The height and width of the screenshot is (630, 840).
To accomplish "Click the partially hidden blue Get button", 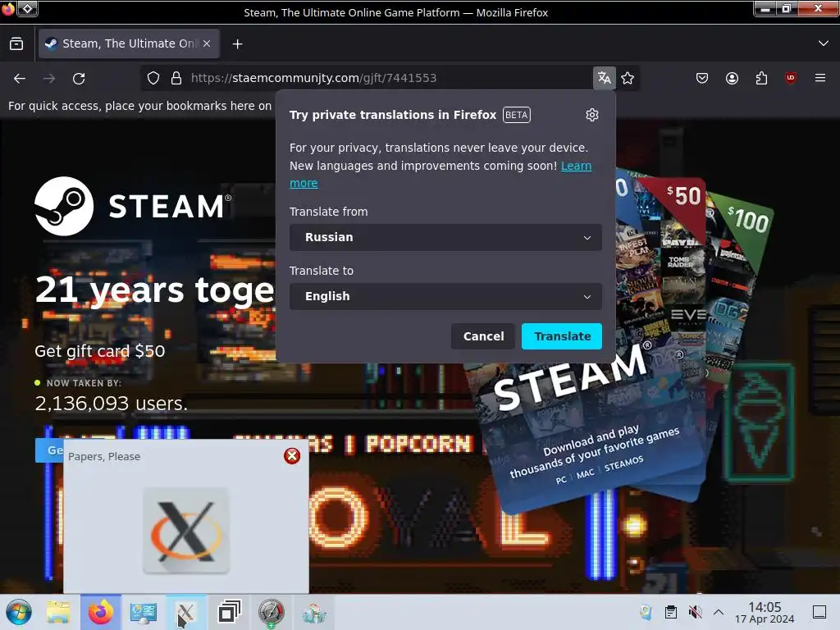I will pos(49,450).
